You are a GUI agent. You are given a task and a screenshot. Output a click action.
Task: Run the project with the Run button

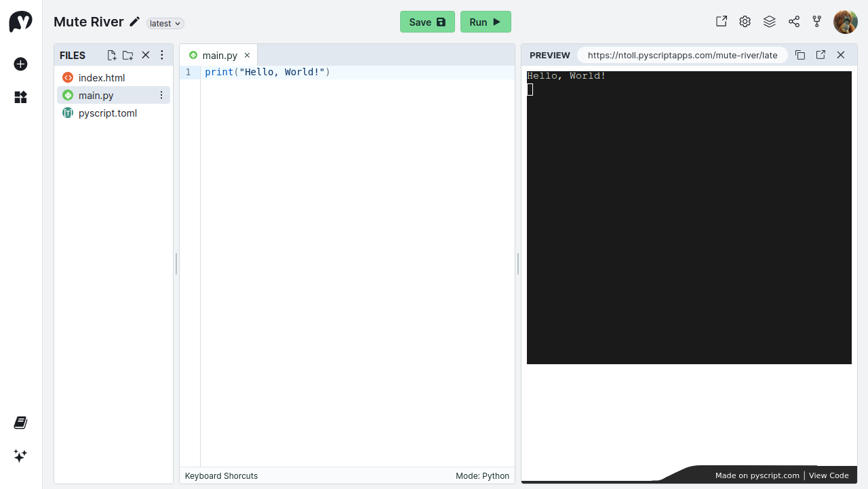point(486,22)
